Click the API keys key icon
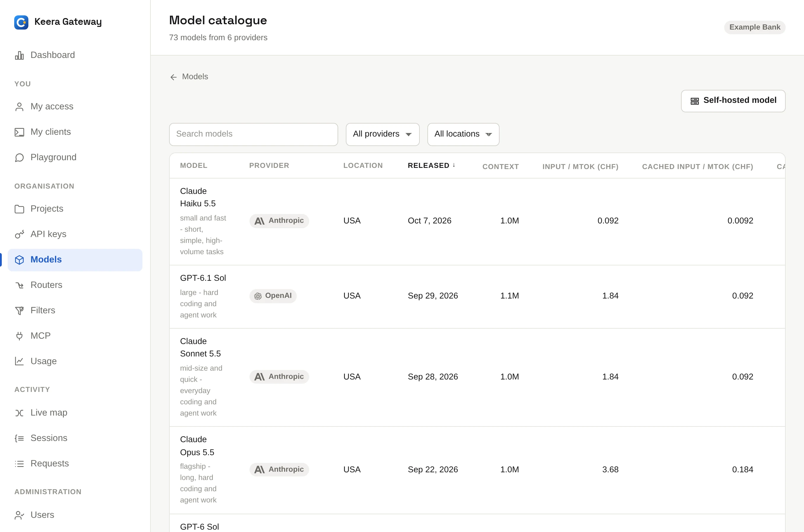 pyautogui.click(x=19, y=234)
